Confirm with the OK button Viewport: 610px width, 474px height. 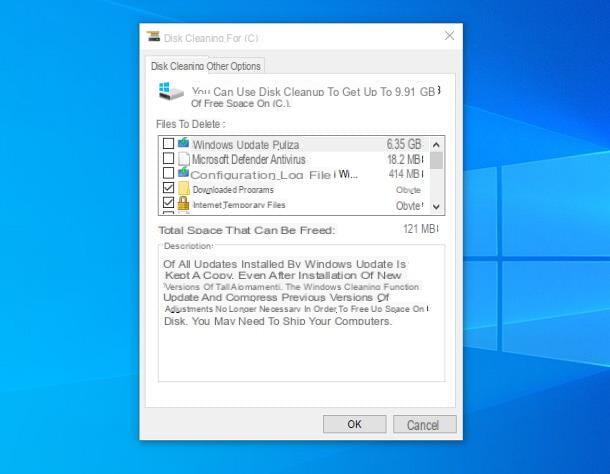[x=354, y=424]
